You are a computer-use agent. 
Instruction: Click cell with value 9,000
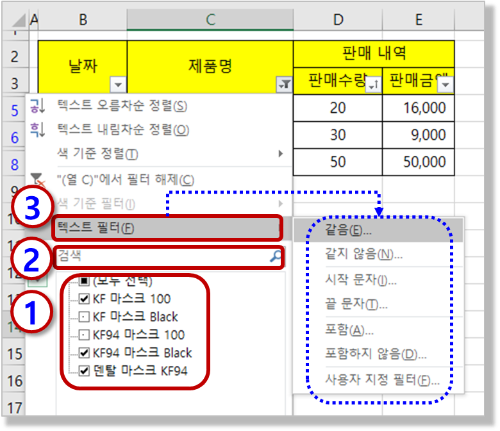419,135
